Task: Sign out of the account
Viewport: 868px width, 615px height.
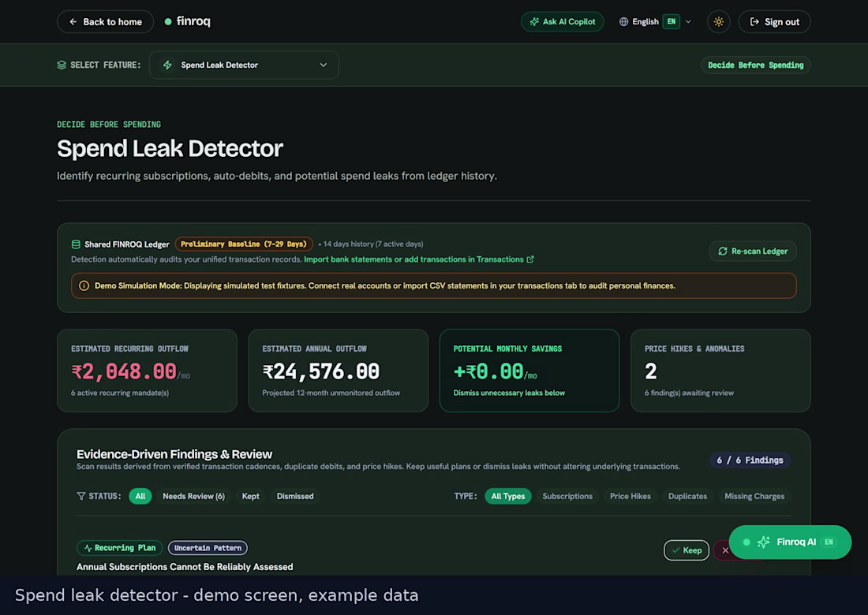Action: [774, 21]
